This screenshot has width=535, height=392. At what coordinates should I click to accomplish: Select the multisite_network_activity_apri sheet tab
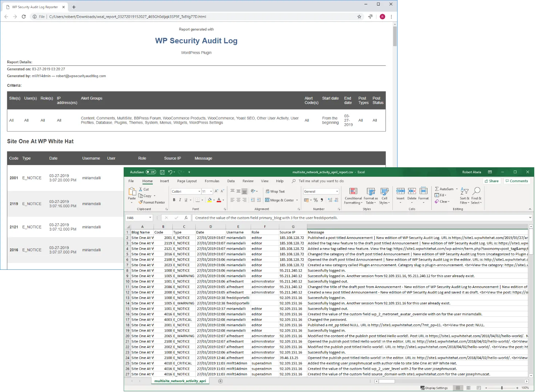180,381
